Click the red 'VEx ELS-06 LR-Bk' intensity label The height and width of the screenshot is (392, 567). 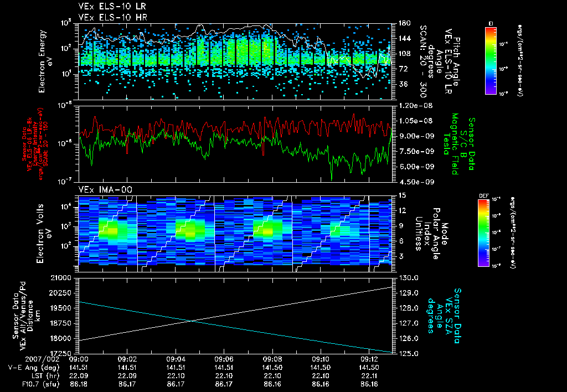(30, 144)
